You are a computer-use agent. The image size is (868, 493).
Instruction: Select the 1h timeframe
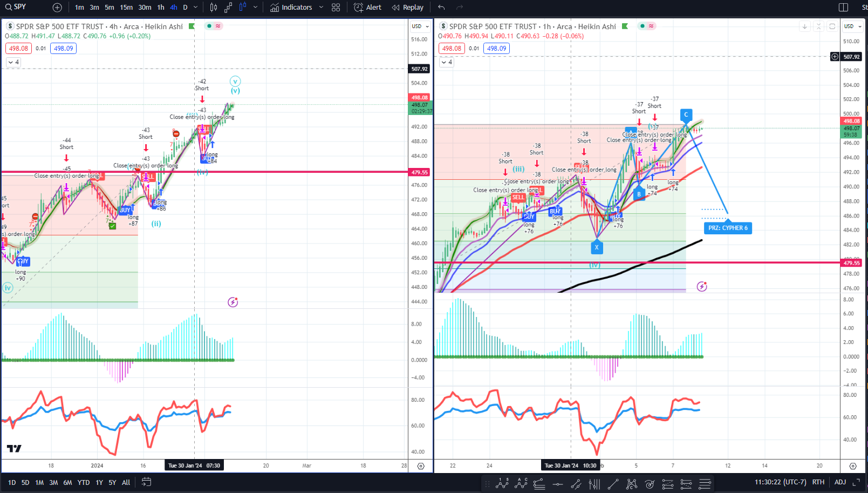coord(161,8)
